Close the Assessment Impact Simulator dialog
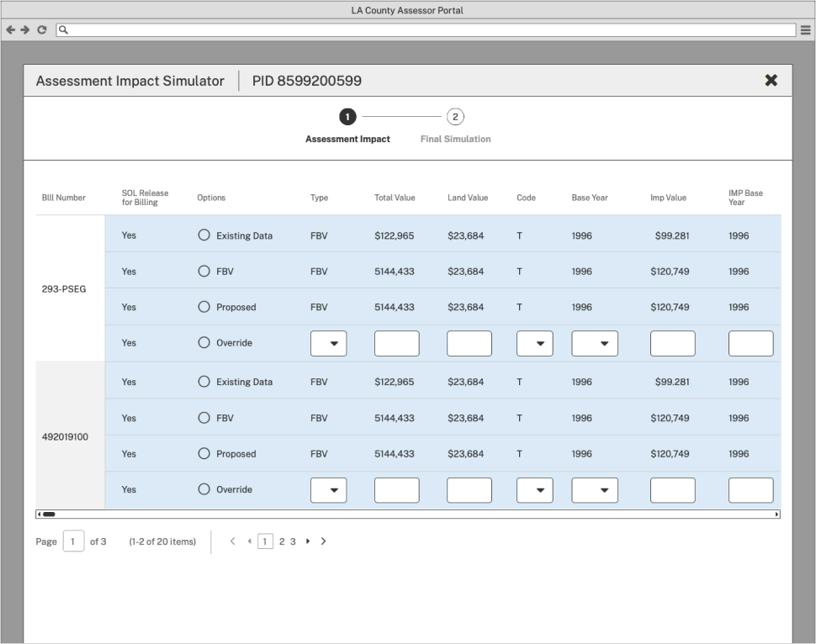The width and height of the screenshot is (816, 644). pyautogui.click(x=771, y=81)
